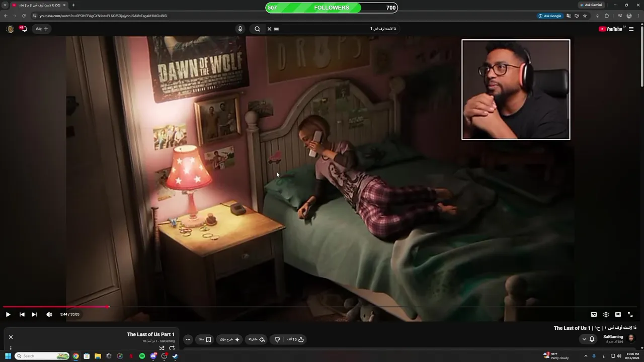The width and height of the screenshot is (644, 362).
Task: Clear the YouTube search query
Action: tap(269, 29)
